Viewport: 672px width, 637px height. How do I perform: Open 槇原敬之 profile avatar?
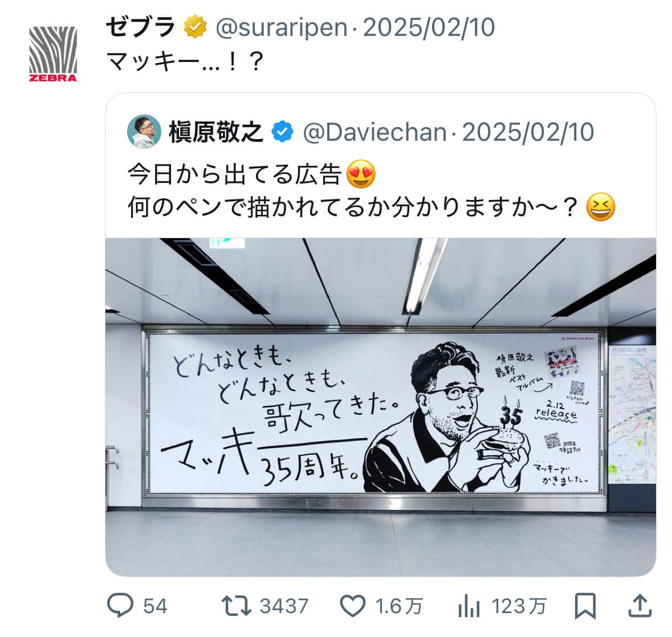tap(144, 132)
